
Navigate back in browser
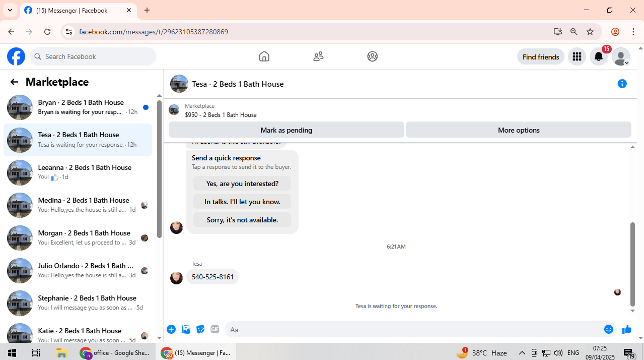[x=11, y=32]
